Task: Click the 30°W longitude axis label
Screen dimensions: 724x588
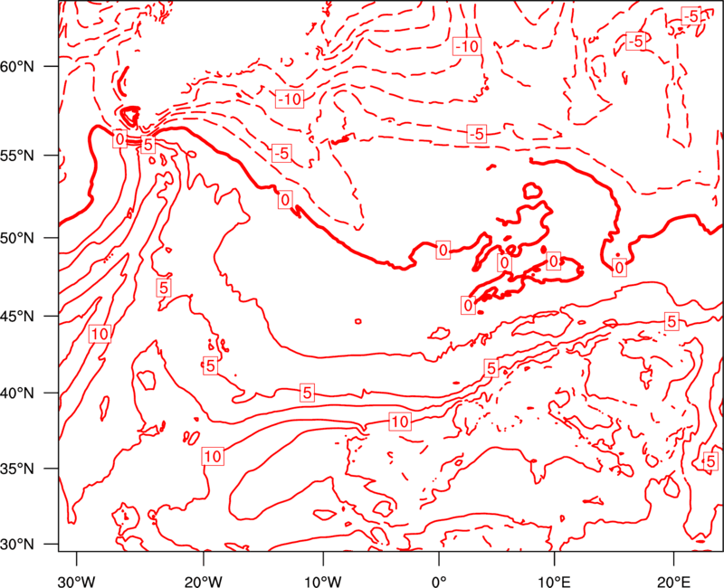Action: click(76, 582)
